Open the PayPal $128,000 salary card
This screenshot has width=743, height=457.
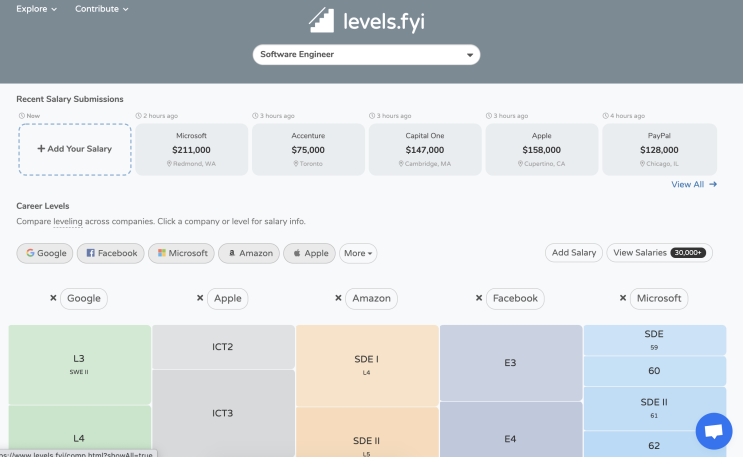[659, 149]
